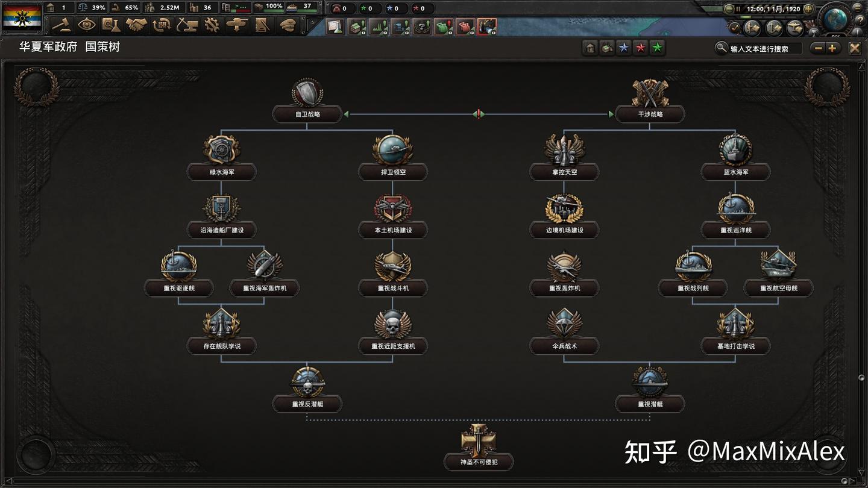Zoom in focus tree with plus button

(x=832, y=48)
